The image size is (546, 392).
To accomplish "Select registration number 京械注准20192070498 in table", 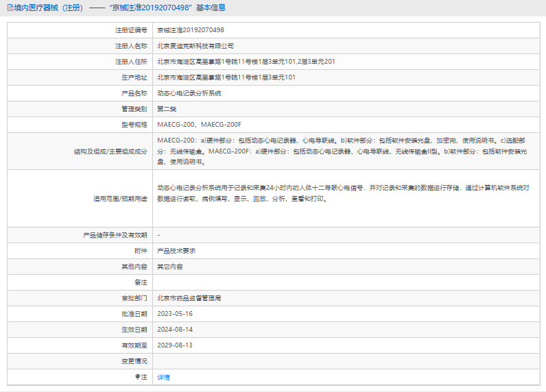I will (191, 30).
